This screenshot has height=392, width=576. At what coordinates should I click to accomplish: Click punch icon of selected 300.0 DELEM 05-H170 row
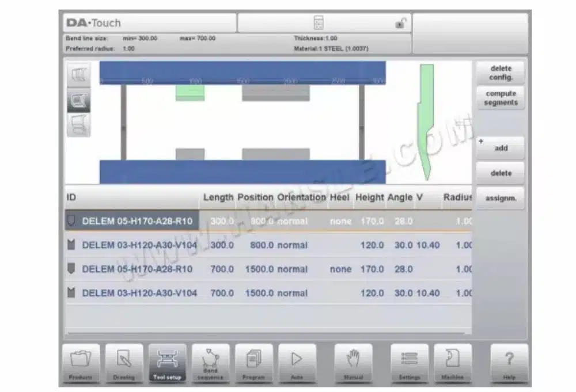(71, 220)
